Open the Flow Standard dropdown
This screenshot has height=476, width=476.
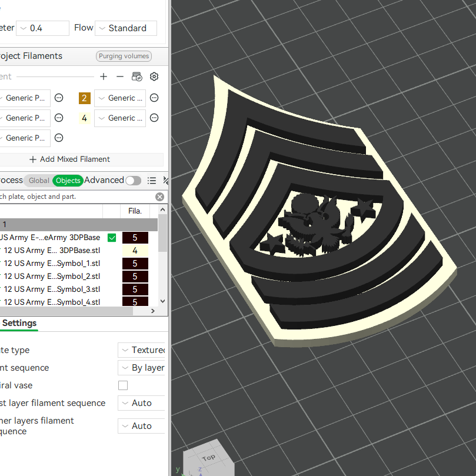(x=126, y=28)
